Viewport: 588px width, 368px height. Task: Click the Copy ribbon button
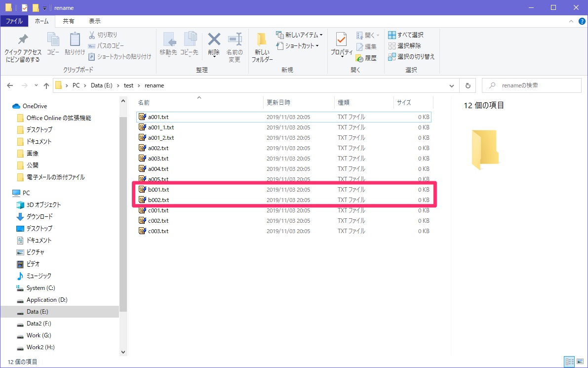tap(53, 44)
